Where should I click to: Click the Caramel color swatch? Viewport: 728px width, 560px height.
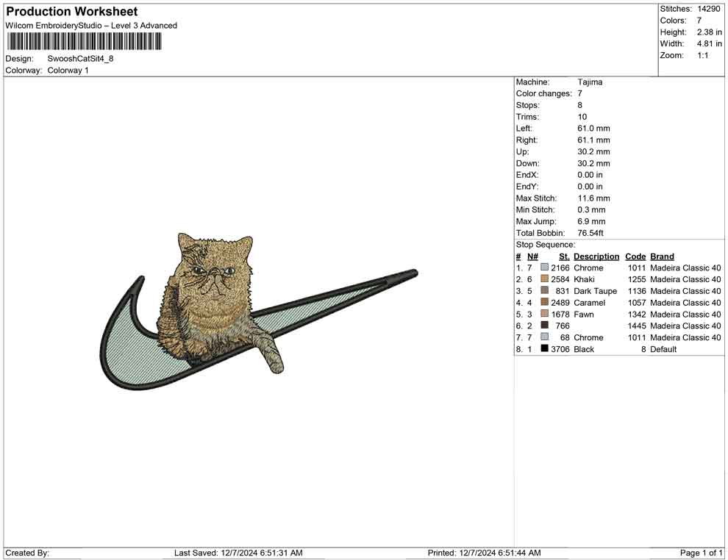pos(545,302)
